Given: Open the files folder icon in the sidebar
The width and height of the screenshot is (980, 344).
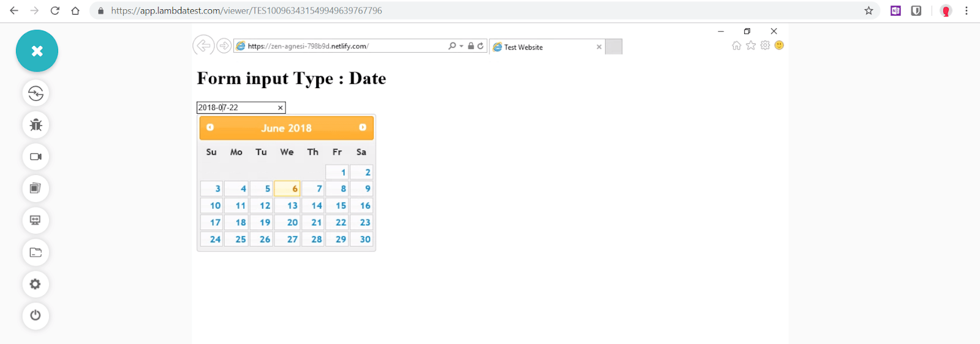Looking at the screenshot, I should point(36,252).
